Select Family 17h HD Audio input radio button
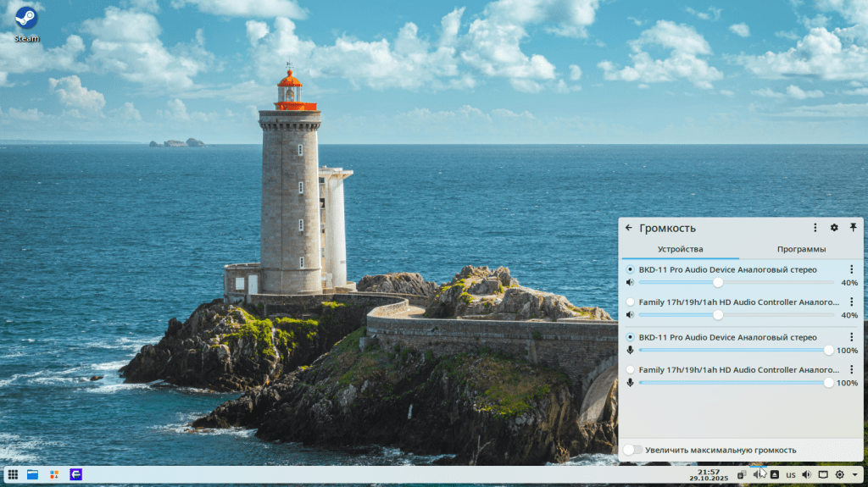Image resolution: width=868 pixels, height=487 pixels. 630,370
